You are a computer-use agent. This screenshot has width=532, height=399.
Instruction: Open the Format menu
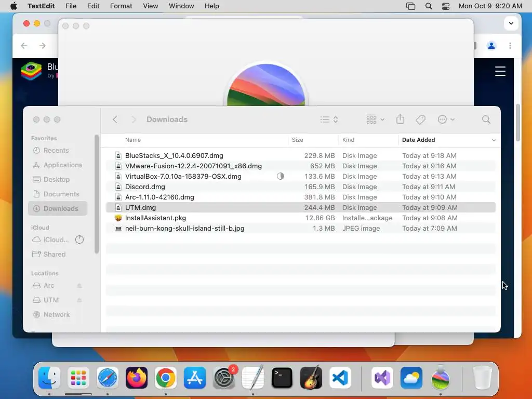[x=121, y=6]
